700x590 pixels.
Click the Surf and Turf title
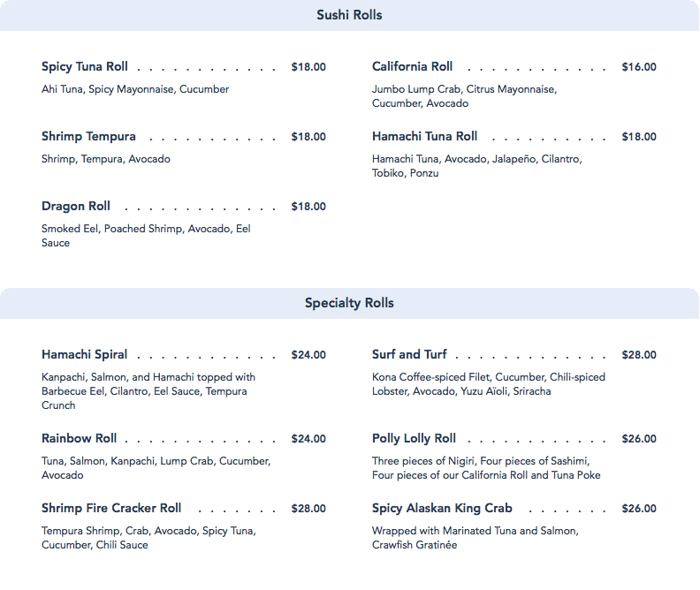pyautogui.click(x=409, y=355)
